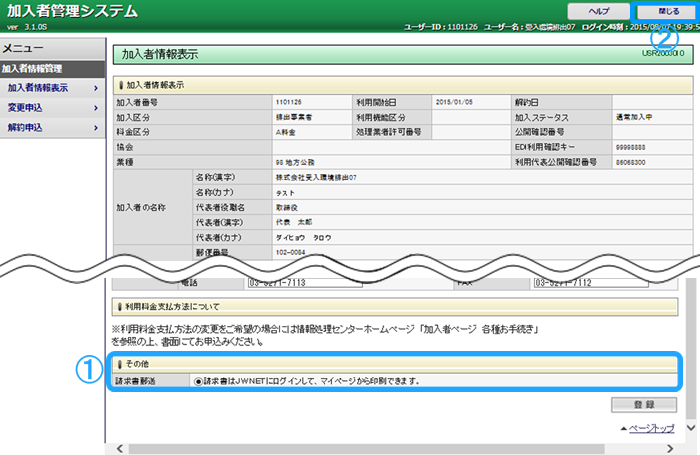This screenshot has height=455, width=700.
Task: Click the 処理業者許可番号 label cell
Action: pyautogui.click(x=392, y=132)
